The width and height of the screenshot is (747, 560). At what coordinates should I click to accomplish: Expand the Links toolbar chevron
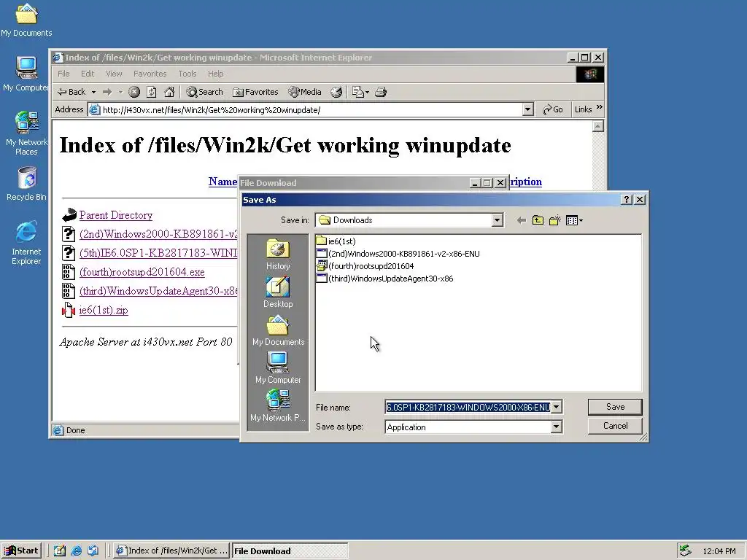point(600,107)
